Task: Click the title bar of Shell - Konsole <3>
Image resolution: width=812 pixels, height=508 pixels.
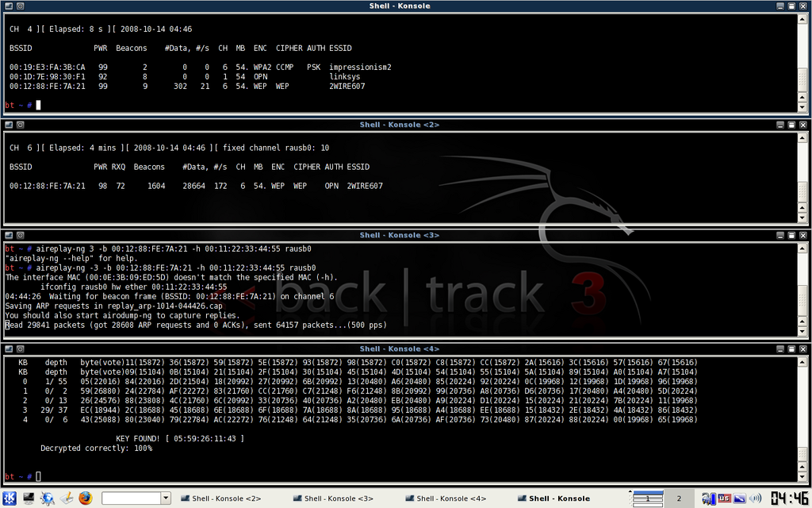Action: [400, 235]
